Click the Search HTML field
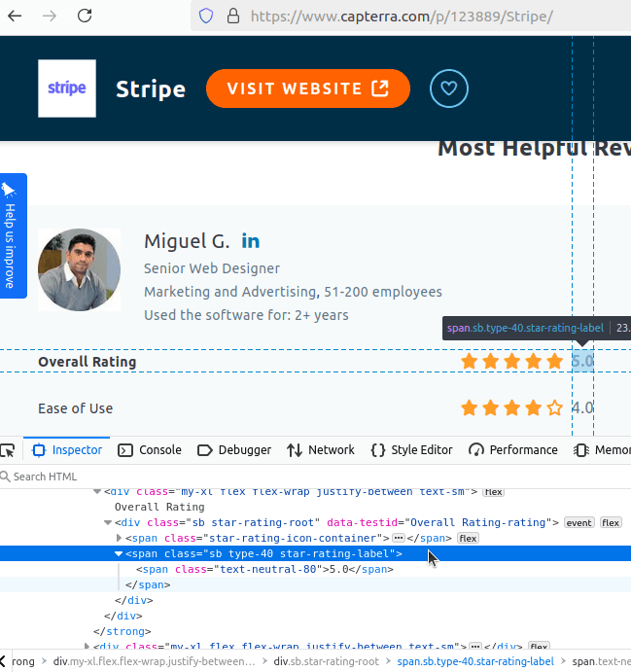The height and width of the screenshot is (672, 631). (x=315, y=477)
